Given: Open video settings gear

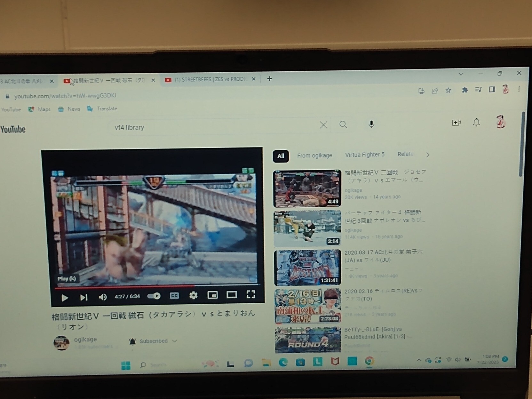Looking at the screenshot, I should pos(193,295).
